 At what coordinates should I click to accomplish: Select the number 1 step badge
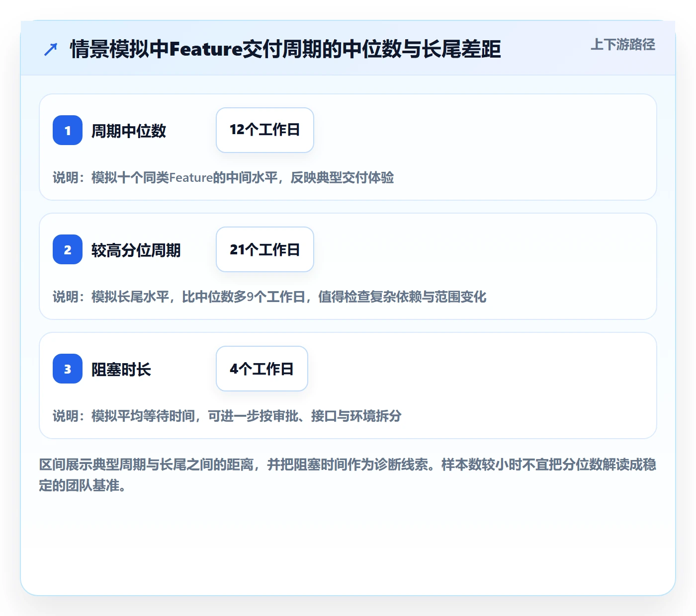click(x=68, y=130)
